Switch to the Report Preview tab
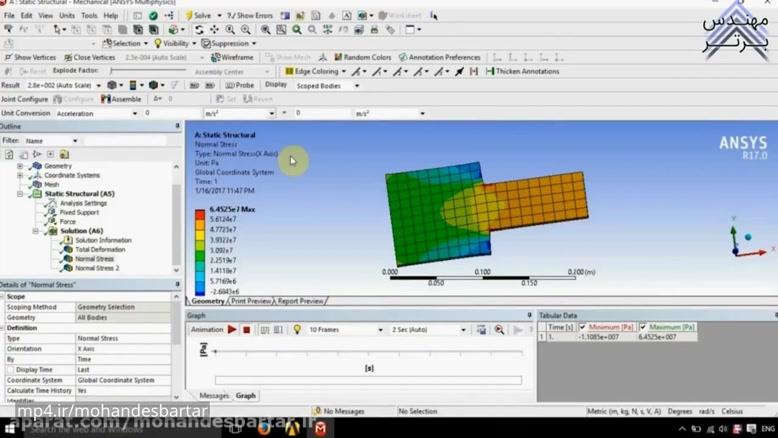 [300, 302]
